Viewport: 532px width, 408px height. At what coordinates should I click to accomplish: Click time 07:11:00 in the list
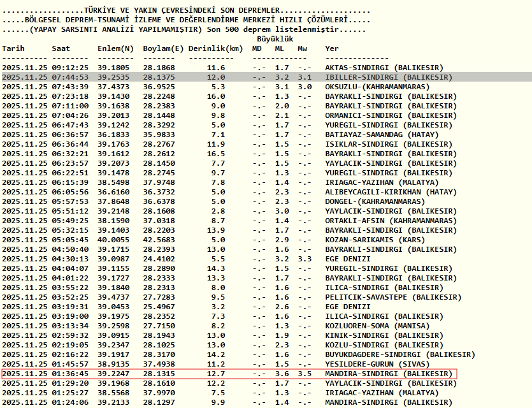[70, 106]
